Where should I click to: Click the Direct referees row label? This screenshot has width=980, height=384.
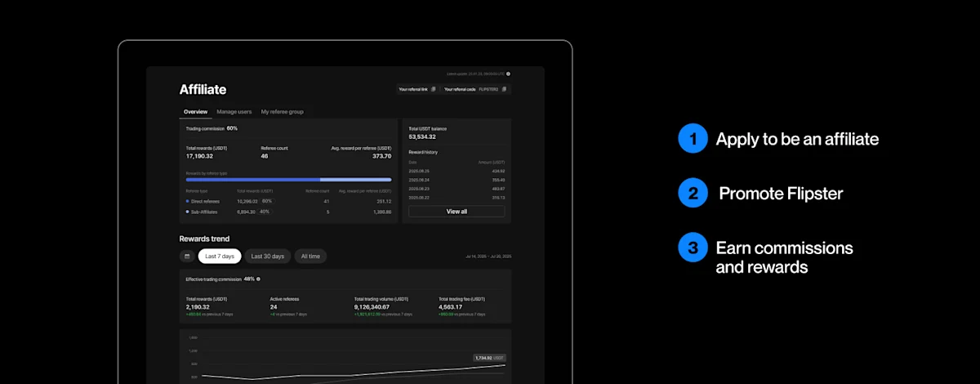pos(205,201)
